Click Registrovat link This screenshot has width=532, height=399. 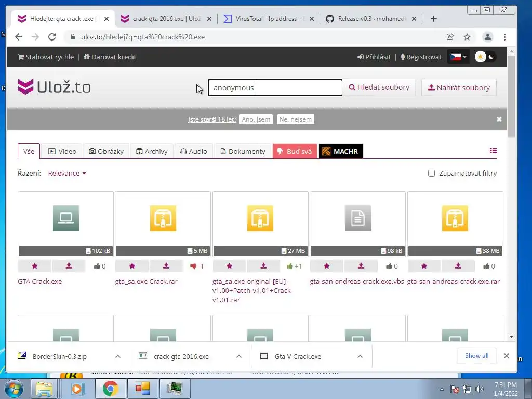[421, 57]
